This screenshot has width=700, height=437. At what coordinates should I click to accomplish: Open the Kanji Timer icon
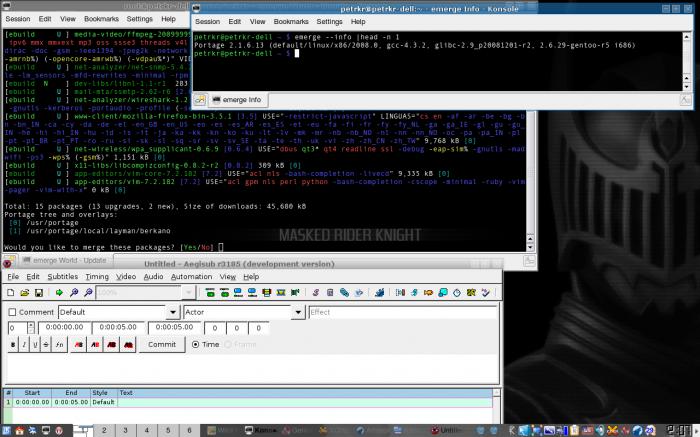471,292
